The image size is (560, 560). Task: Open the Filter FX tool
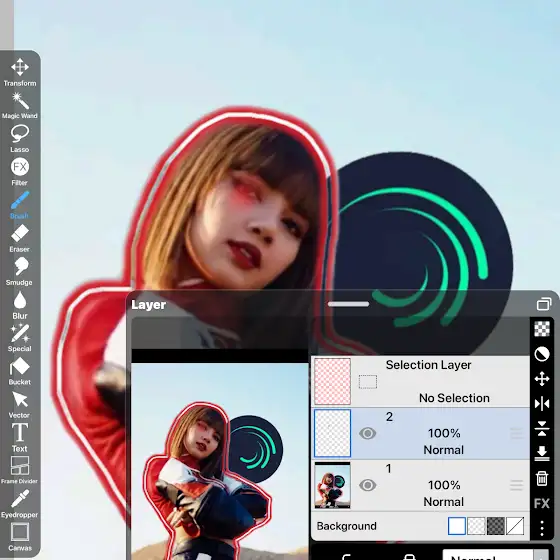point(20,172)
